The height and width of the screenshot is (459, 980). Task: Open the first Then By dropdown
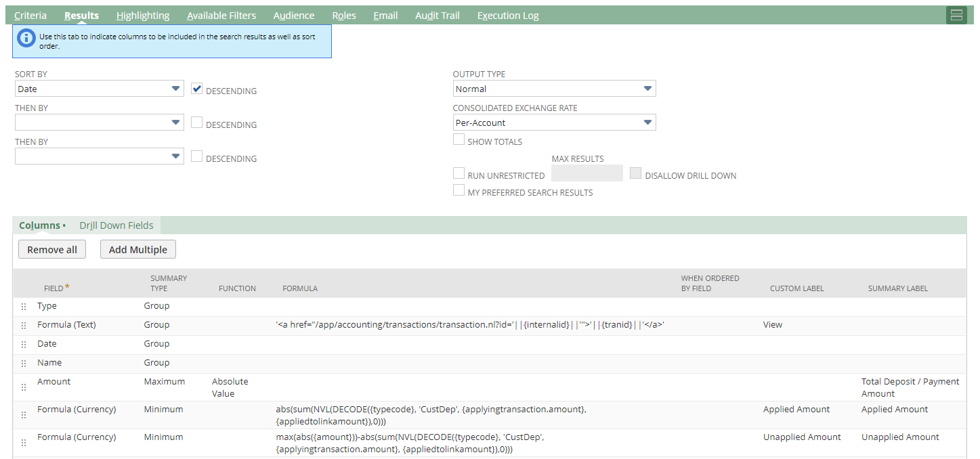point(100,123)
